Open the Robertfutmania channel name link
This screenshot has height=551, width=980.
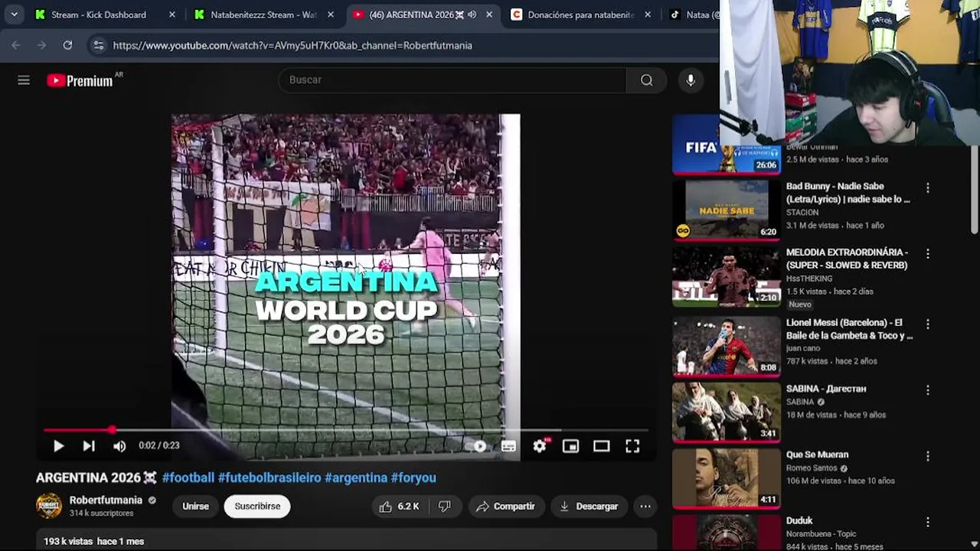click(x=106, y=500)
